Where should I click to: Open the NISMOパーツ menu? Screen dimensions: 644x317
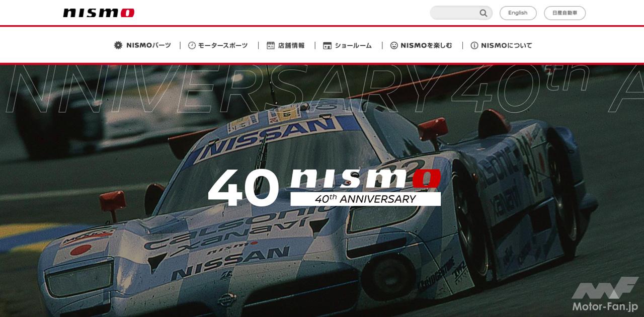coord(142,45)
